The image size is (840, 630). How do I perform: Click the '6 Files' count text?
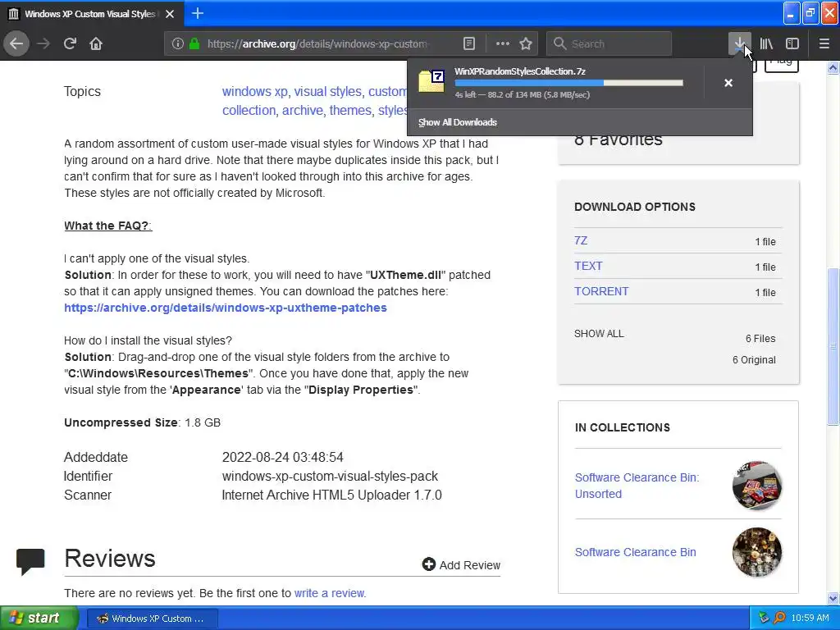tap(760, 339)
